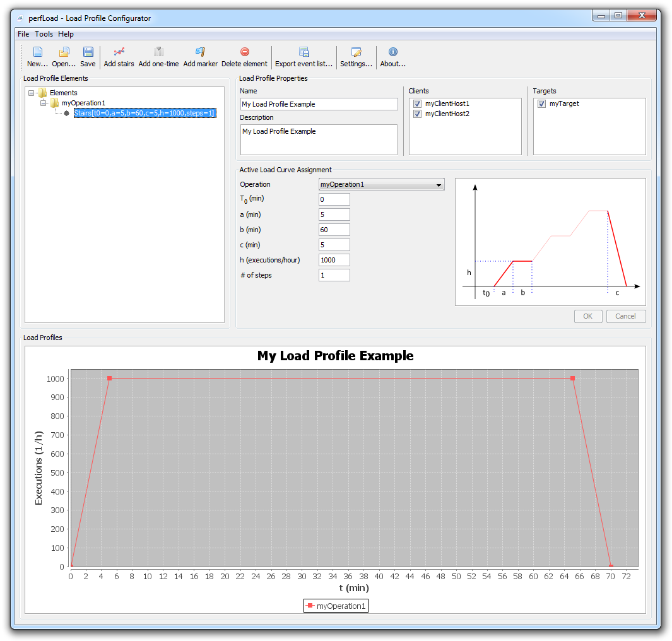Click the Description text area
Image resolution: width=672 pixels, height=641 pixels.
(x=319, y=139)
